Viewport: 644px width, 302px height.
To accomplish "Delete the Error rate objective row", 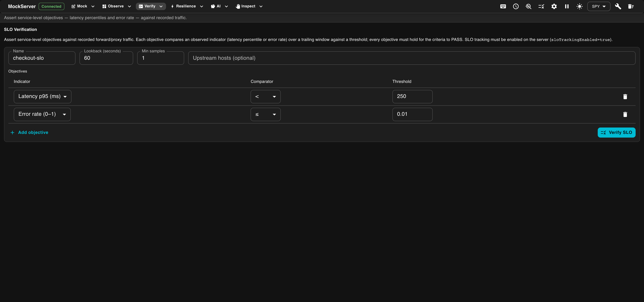I will [625, 114].
